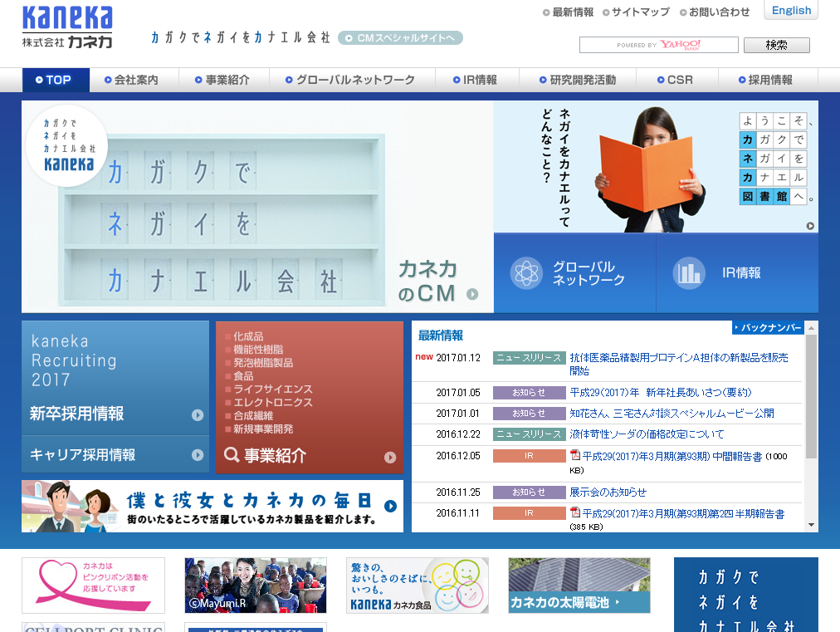Open 知花さん、三宅さん対談スペシャルムービー公開 link

pyautogui.click(x=672, y=414)
